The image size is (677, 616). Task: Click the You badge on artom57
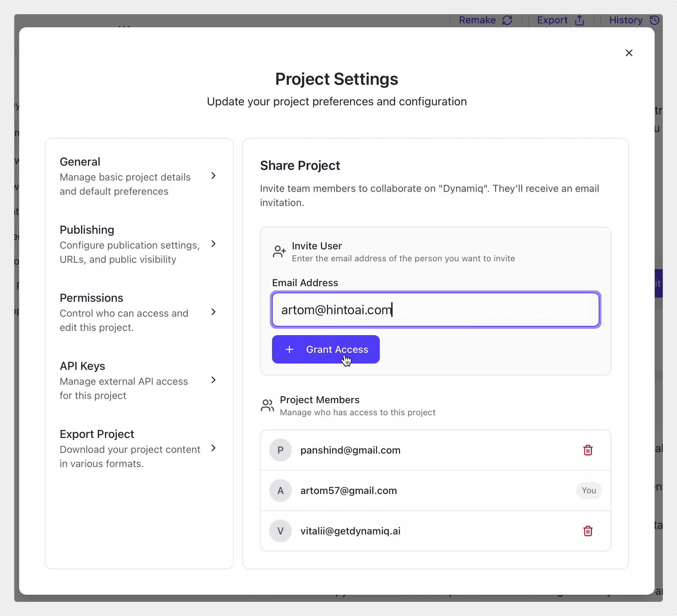point(588,490)
